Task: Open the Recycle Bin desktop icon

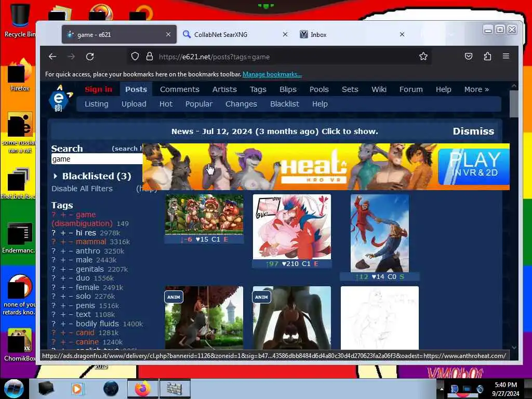Action: (20, 20)
